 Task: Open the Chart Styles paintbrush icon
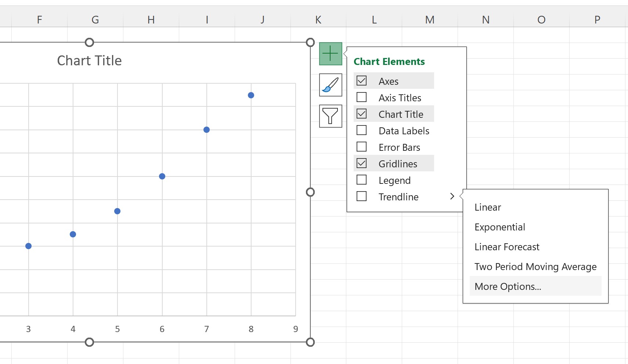coord(330,85)
